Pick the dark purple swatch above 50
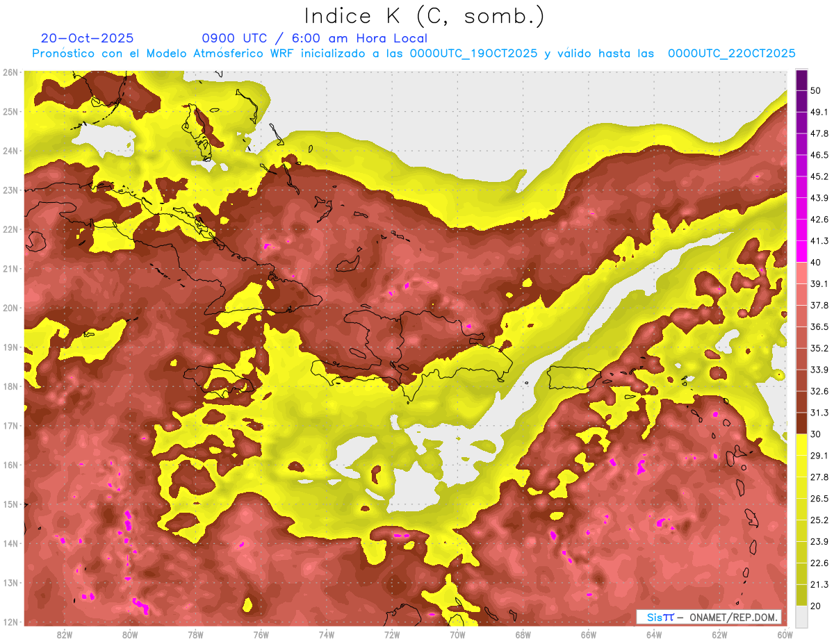 click(801, 79)
